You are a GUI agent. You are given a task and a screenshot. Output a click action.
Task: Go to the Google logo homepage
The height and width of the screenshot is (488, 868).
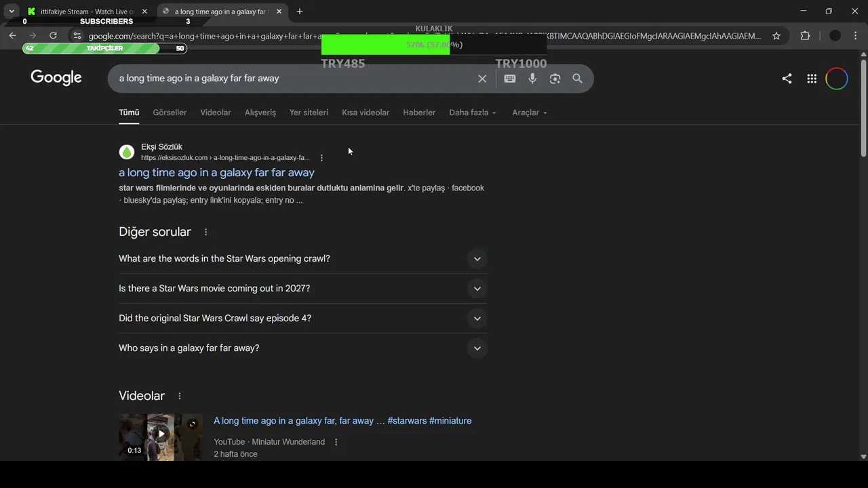tap(56, 78)
